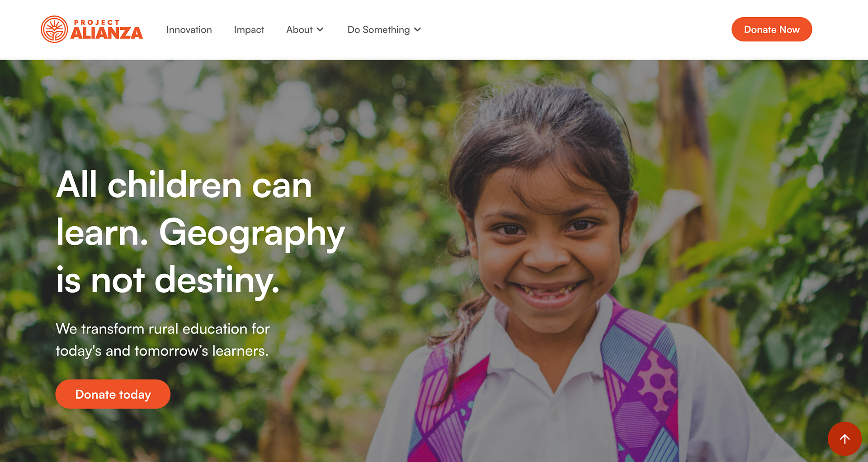The image size is (868, 462).
Task: Click the word 'learn.' in the headline
Action: pos(102,233)
